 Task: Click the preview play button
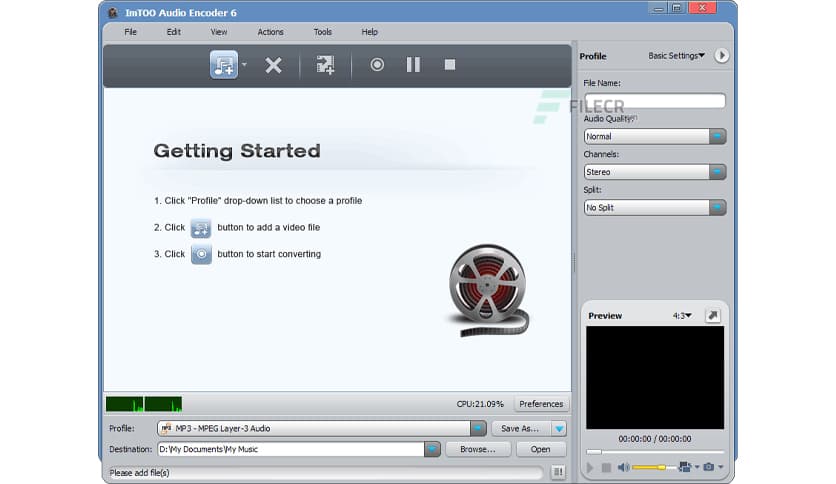click(590, 467)
